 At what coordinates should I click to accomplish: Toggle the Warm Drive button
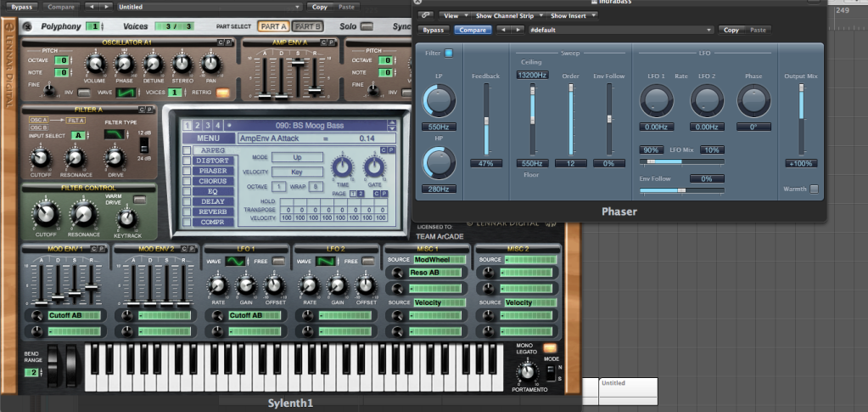click(139, 200)
